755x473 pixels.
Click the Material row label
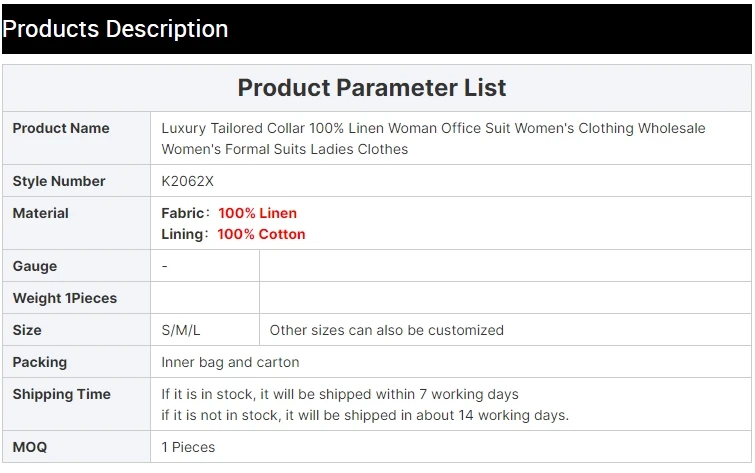[41, 213]
